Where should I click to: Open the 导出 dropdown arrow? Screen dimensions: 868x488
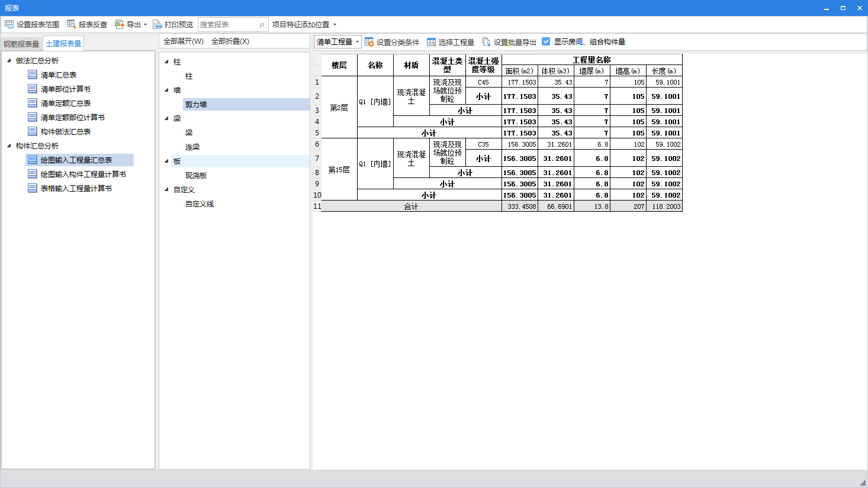[145, 25]
